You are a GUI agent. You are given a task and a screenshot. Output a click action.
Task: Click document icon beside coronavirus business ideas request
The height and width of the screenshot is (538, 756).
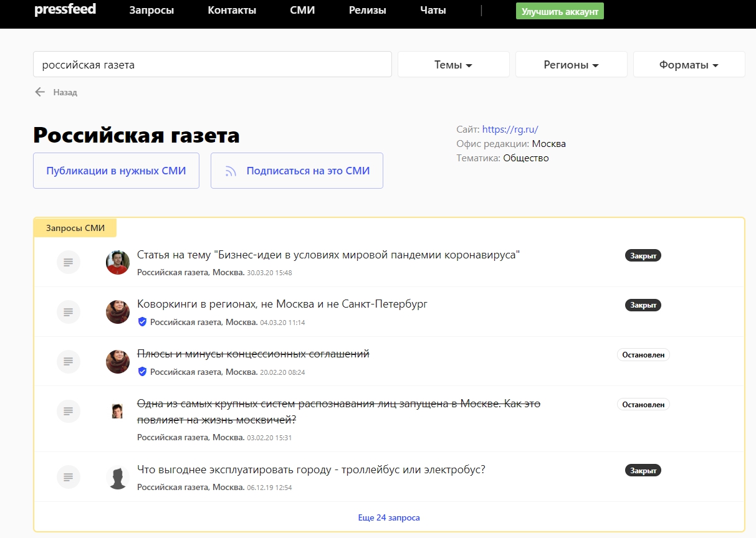click(69, 262)
